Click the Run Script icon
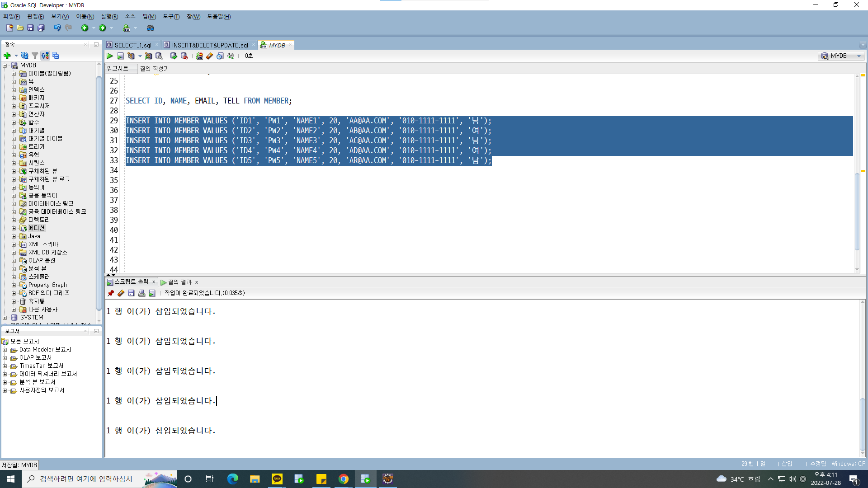868x488 pixels. click(120, 56)
